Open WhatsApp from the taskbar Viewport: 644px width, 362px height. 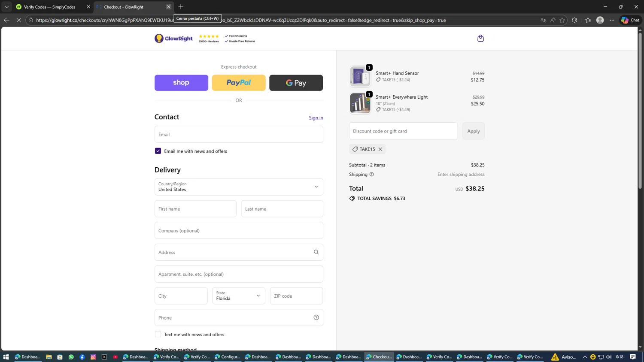coord(71,357)
